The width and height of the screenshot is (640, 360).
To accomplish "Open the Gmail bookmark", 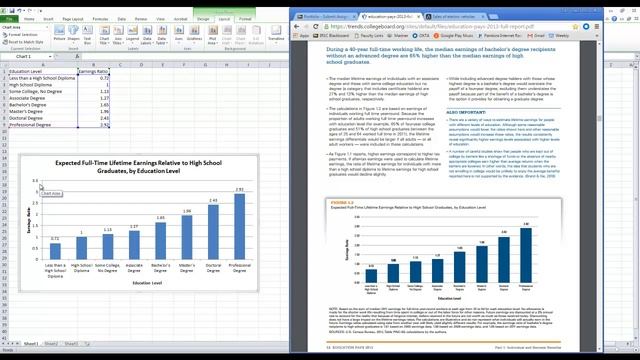I will (536, 36).
